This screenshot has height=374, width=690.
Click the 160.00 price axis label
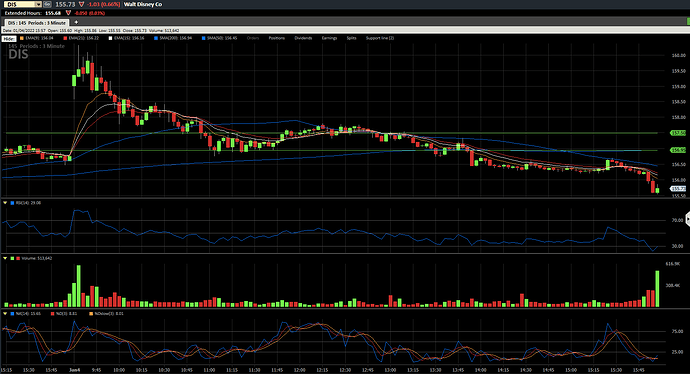(679, 55)
